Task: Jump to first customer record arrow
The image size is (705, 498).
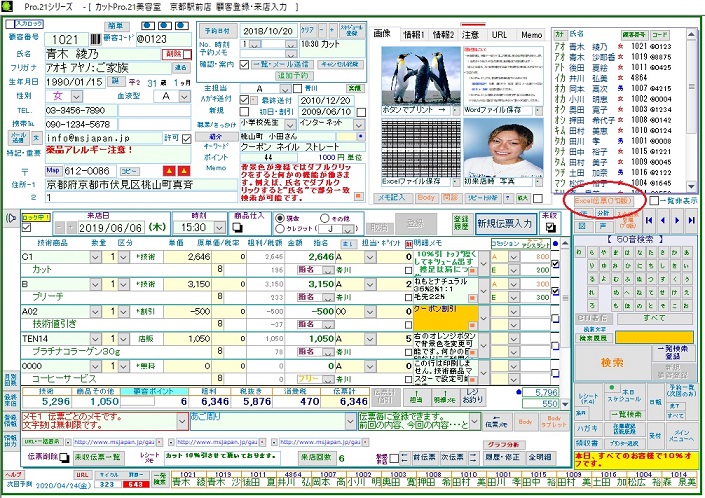Action: [x=648, y=220]
